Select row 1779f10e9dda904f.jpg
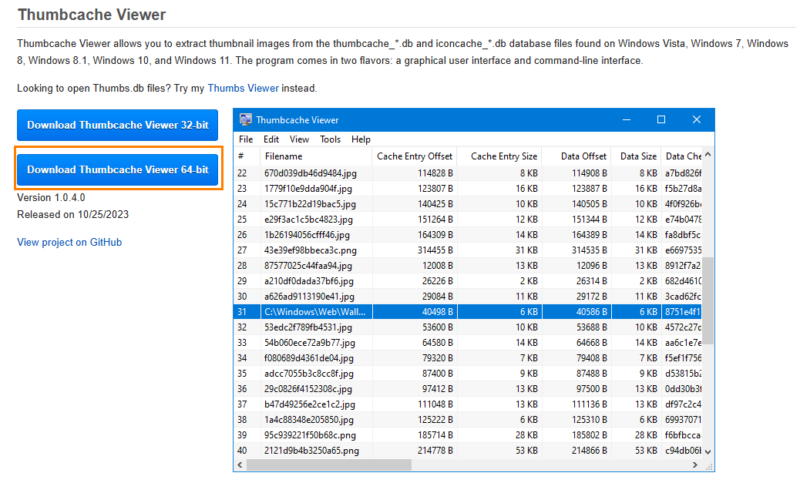Image resolution: width=800 pixels, height=483 pixels. tap(468, 189)
